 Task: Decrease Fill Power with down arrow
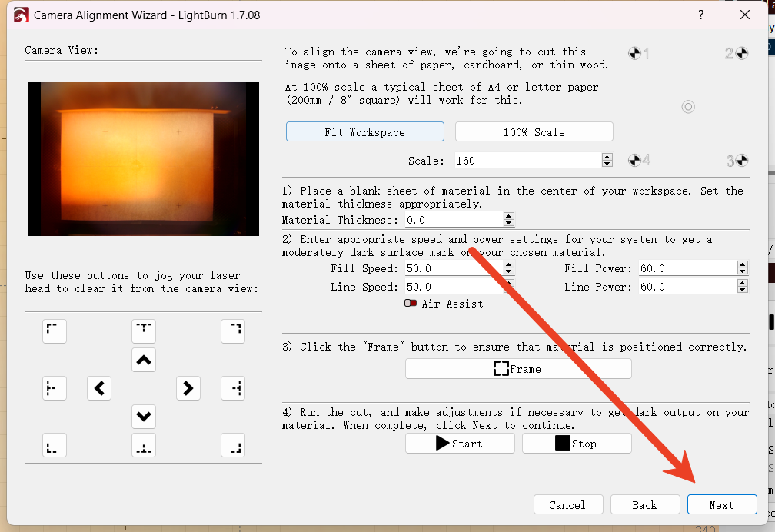tap(743, 271)
